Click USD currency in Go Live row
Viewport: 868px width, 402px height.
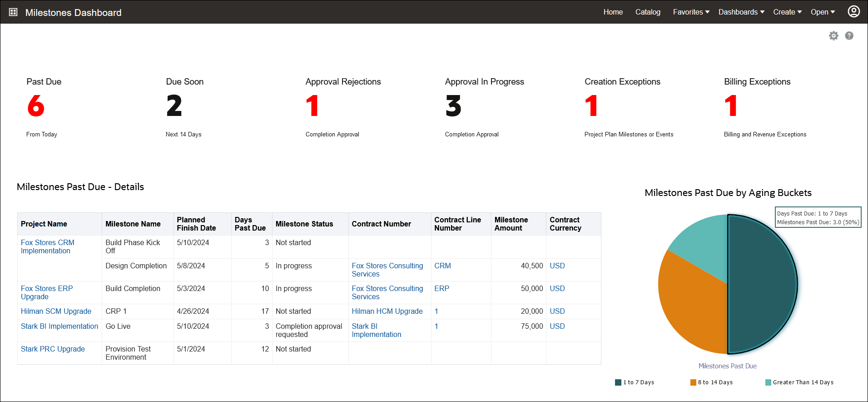(x=557, y=327)
